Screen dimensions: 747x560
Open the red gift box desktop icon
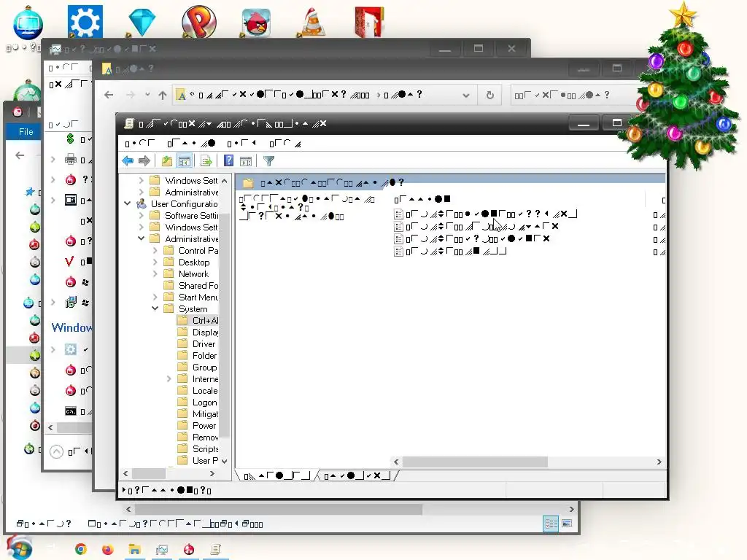coord(369,21)
